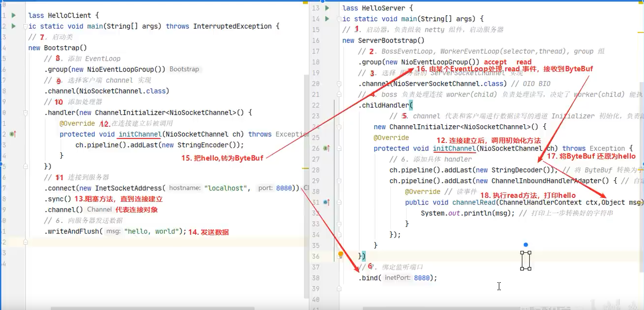The width and height of the screenshot is (644, 310).
Task: Collapse ChannelInboundHandlerAdapter block on line 29
Action: tap(339, 181)
